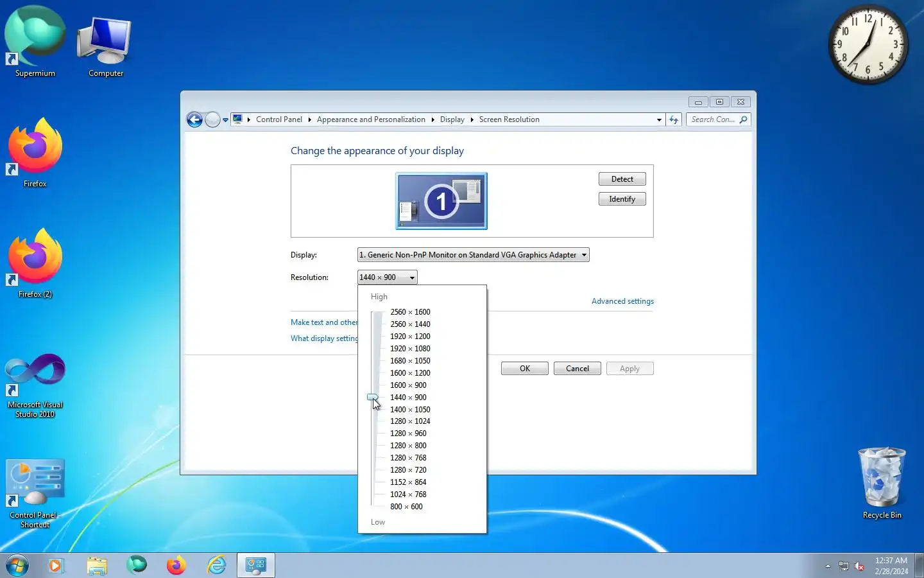The height and width of the screenshot is (578, 924).
Task: Choose 1024 × 768 resolution
Action: pos(408,495)
